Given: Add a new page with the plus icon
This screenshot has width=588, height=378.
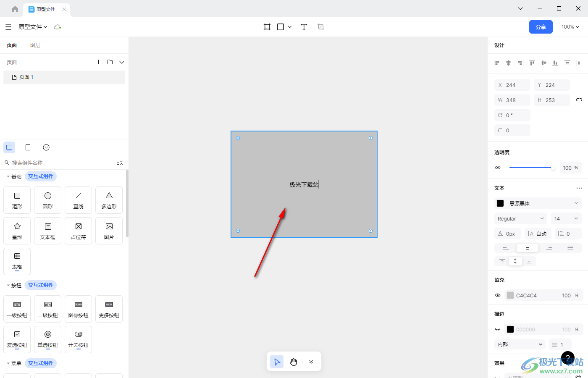Looking at the screenshot, I should 98,62.
